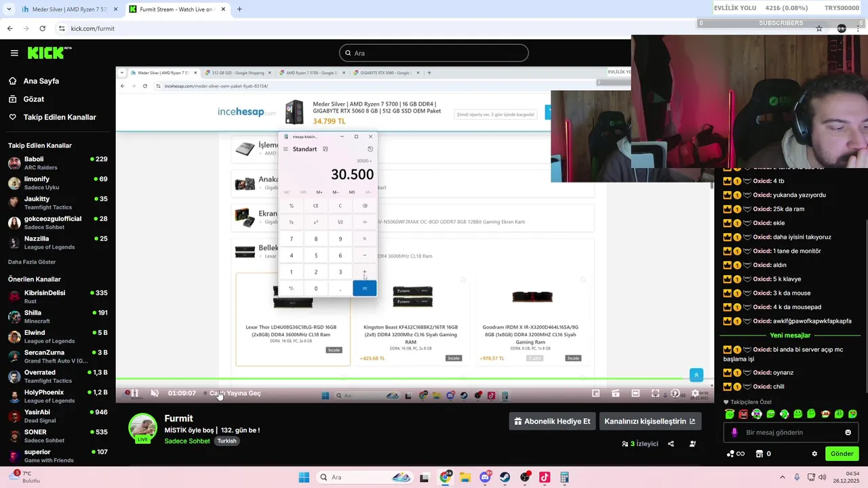Open Nazzilla's channel
The height and width of the screenshot is (488, 868).
(x=58, y=243)
